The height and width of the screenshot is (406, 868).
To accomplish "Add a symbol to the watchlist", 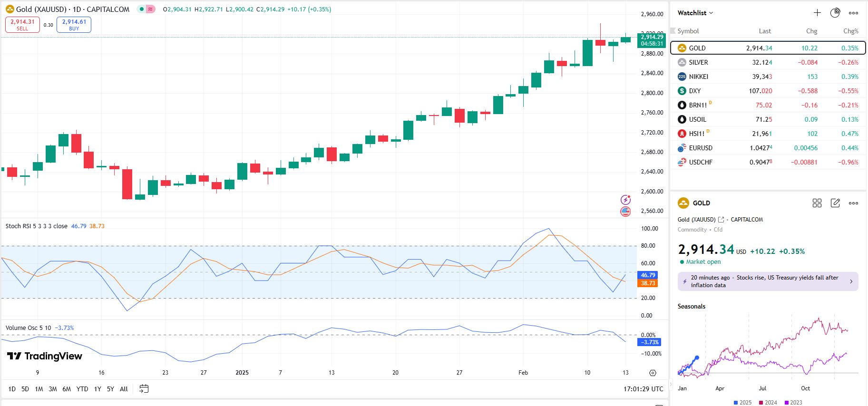I will [x=817, y=13].
